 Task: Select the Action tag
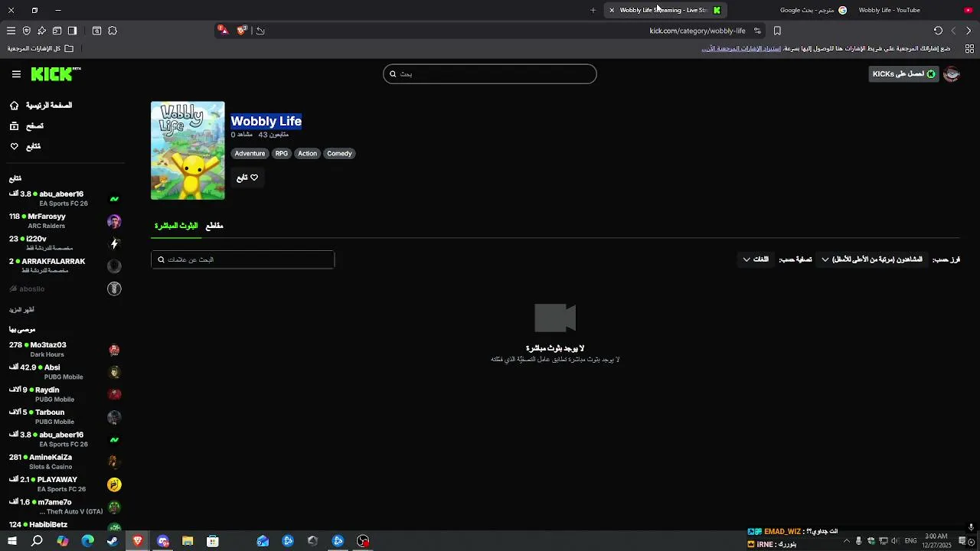[307, 154]
